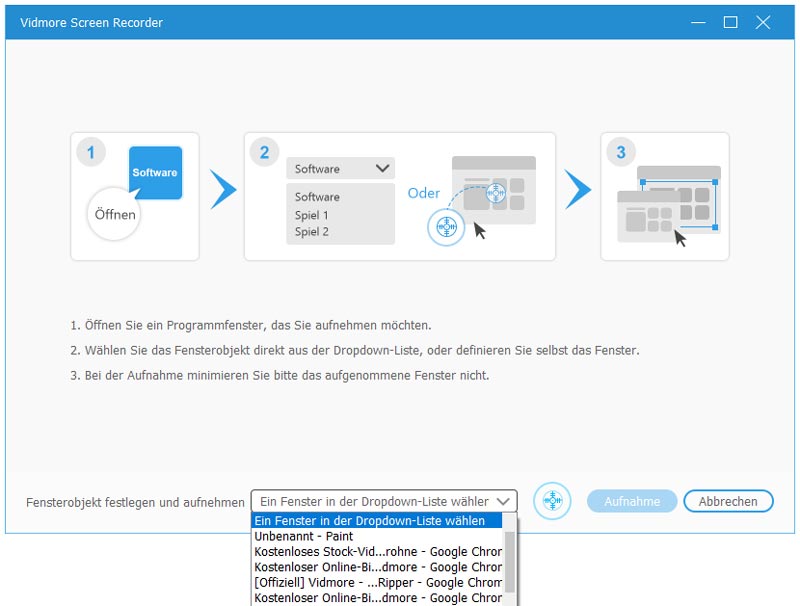Screen dimensions: 800x606
Task: Click the Öffnen circle in step 1
Action: [115, 214]
